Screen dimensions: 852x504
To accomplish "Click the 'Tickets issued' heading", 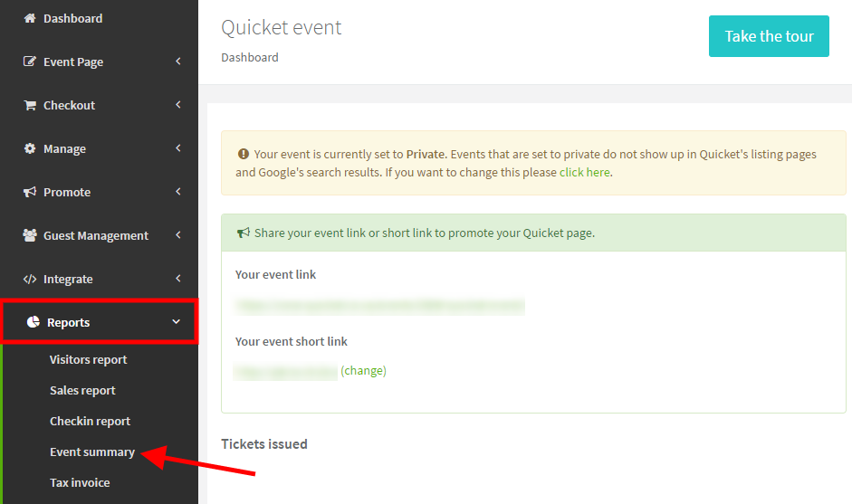I will click(264, 444).
